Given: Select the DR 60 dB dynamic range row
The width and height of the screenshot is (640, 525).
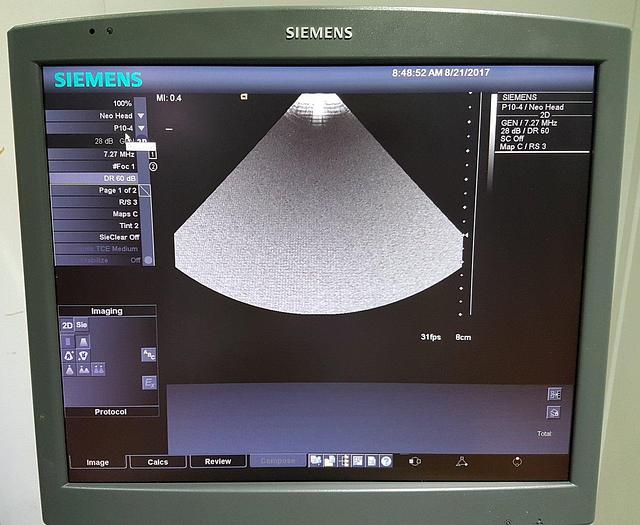Looking at the screenshot, I should [93, 178].
